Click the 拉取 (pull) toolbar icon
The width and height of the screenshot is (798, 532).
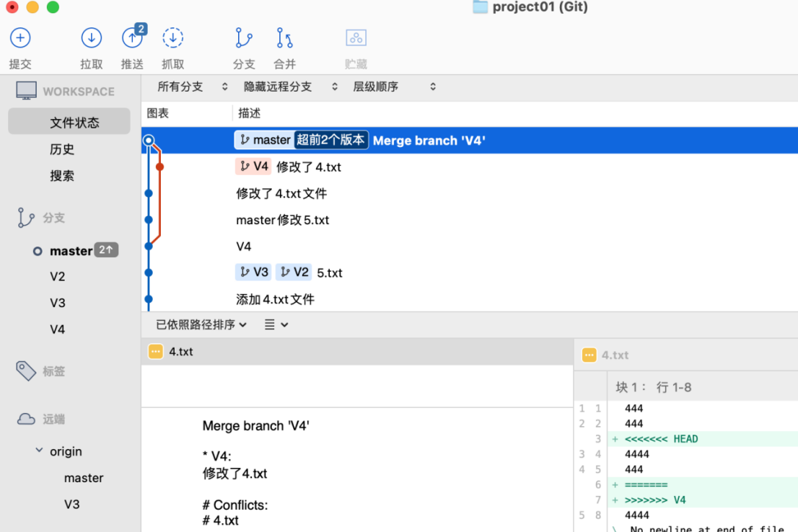click(x=92, y=37)
